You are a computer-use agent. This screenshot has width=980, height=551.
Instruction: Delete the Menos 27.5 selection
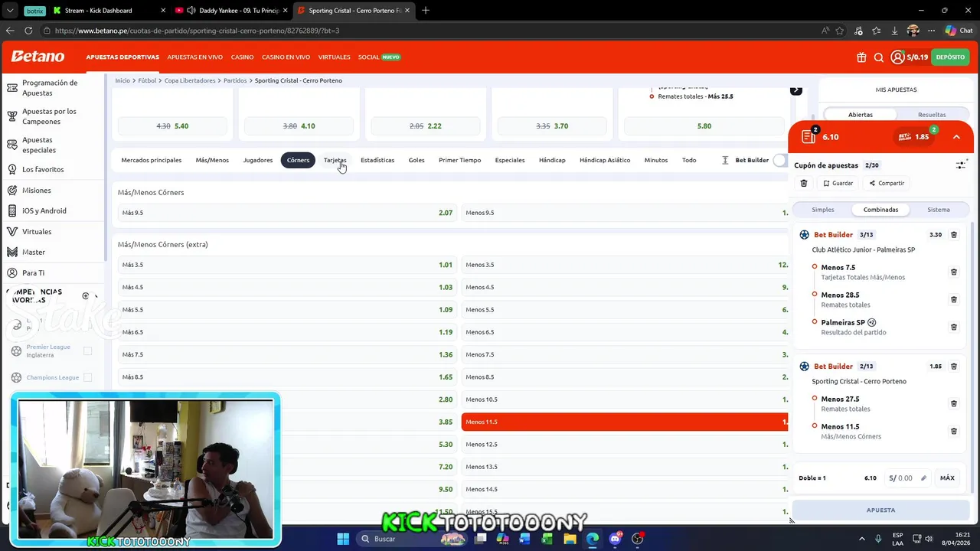point(954,403)
